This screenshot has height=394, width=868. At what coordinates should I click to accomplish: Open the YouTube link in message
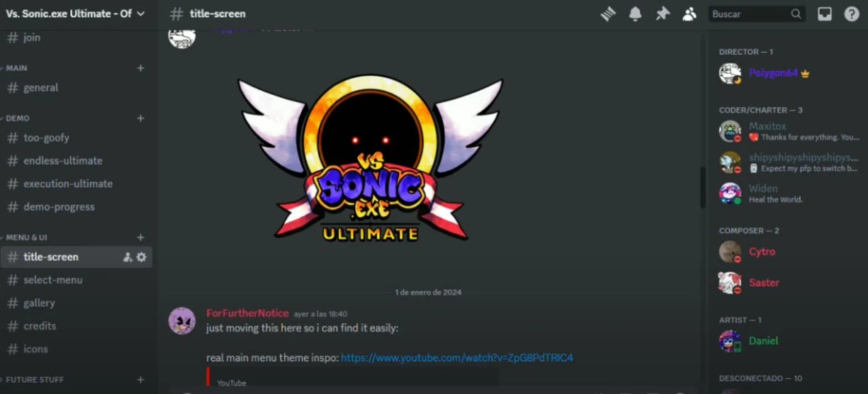(457, 358)
